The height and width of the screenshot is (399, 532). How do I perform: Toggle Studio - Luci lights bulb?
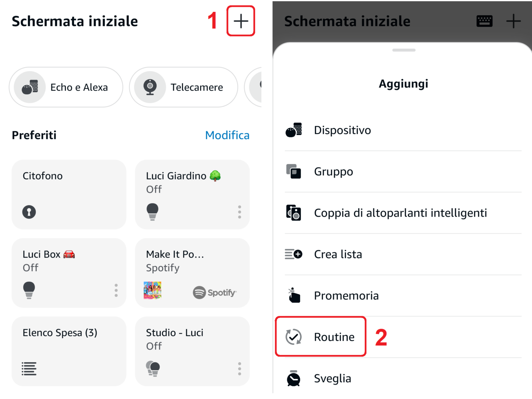pyautogui.click(x=153, y=368)
